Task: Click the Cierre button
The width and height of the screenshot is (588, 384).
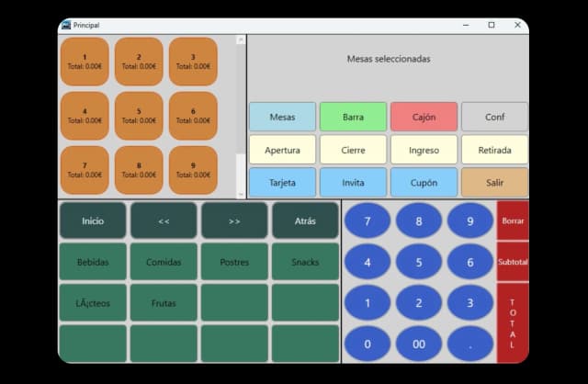Action: [x=353, y=150]
